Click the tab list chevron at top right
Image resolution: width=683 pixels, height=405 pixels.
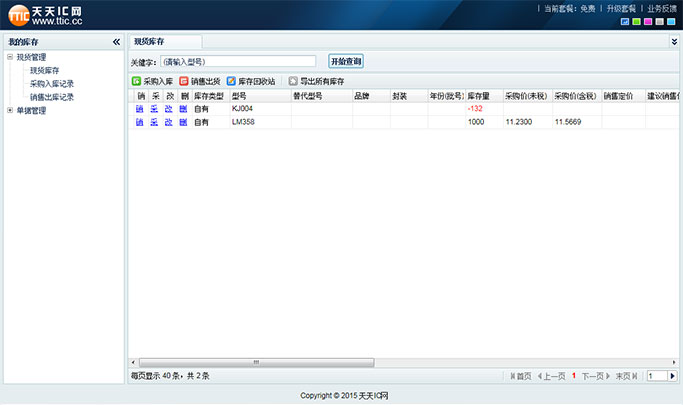pyautogui.click(x=674, y=42)
